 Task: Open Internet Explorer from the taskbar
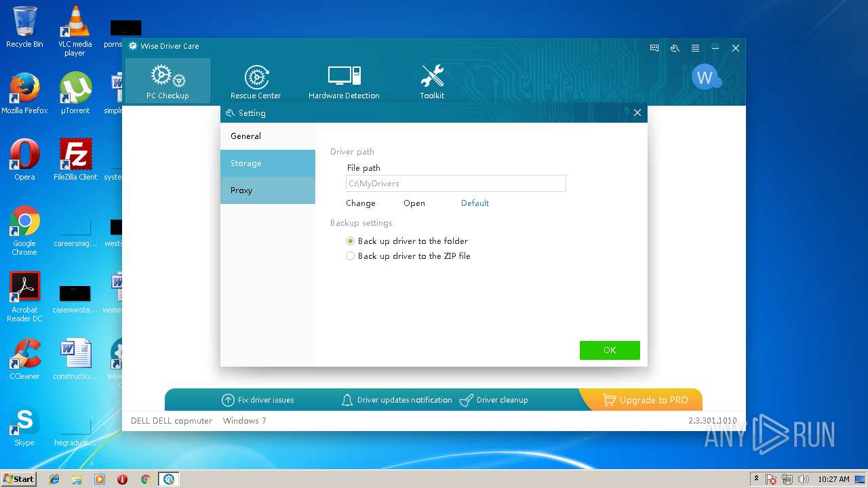54,479
